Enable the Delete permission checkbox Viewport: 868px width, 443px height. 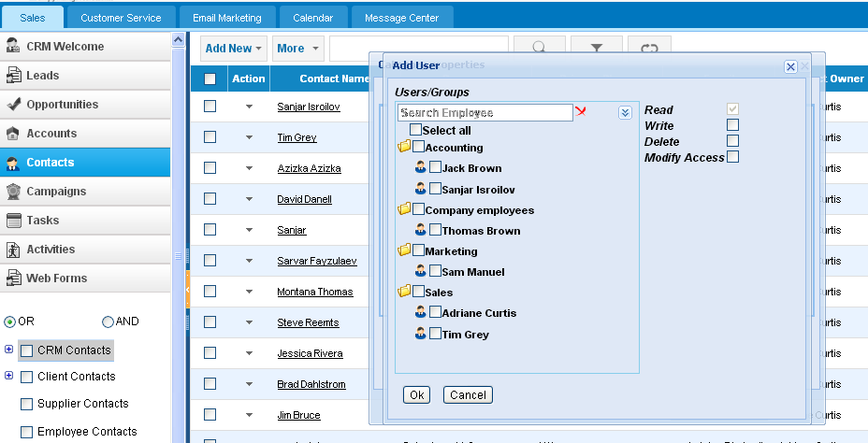[733, 141]
